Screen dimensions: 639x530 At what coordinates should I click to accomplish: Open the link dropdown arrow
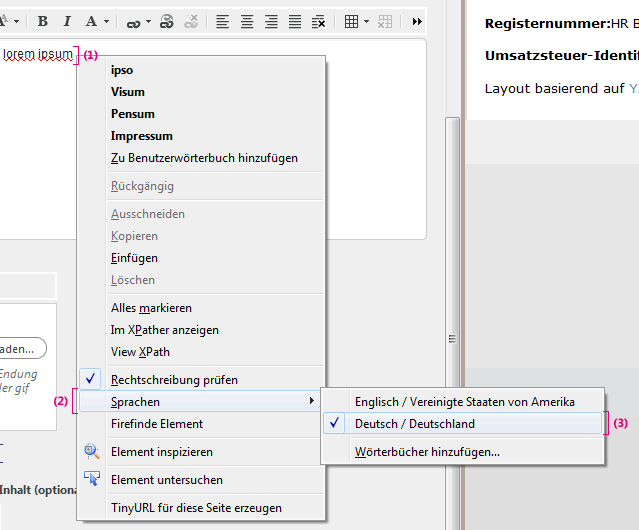[148, 21]
